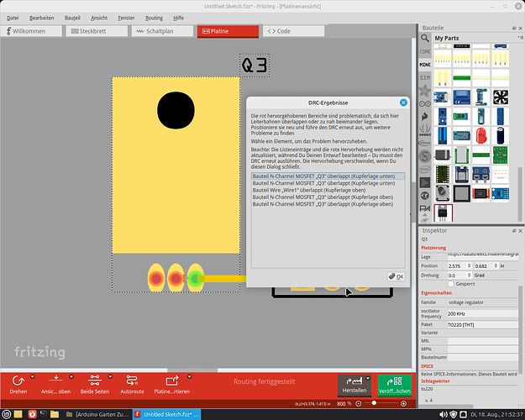Screen dimensions: 525x420
Task: Open the My Parts bin options menu
Action: (x=520, y=38)
